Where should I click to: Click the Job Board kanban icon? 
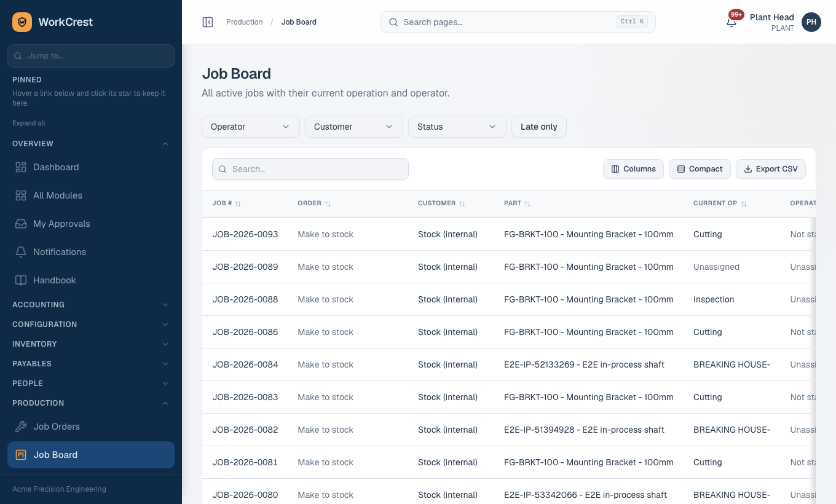[21, 455]
